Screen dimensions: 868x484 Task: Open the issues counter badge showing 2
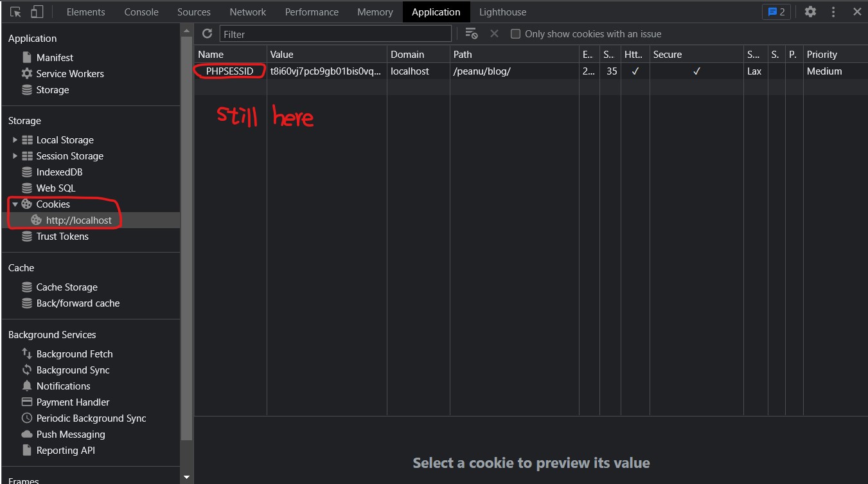click(x=776, y=12)
